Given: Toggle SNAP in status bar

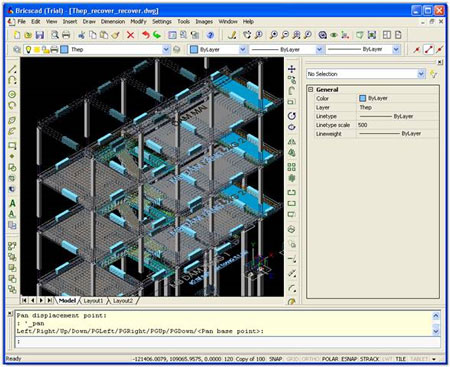Looking at the screenshot, I should point(276,359).
